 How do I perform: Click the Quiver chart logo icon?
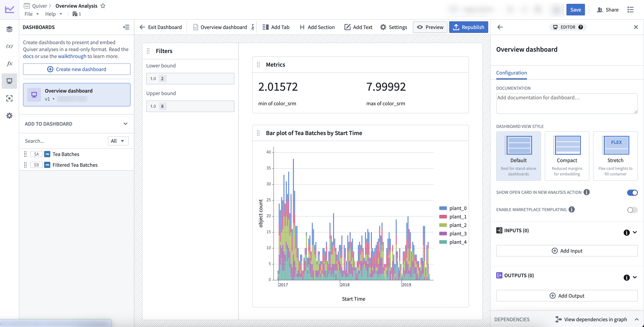point(10,10)
